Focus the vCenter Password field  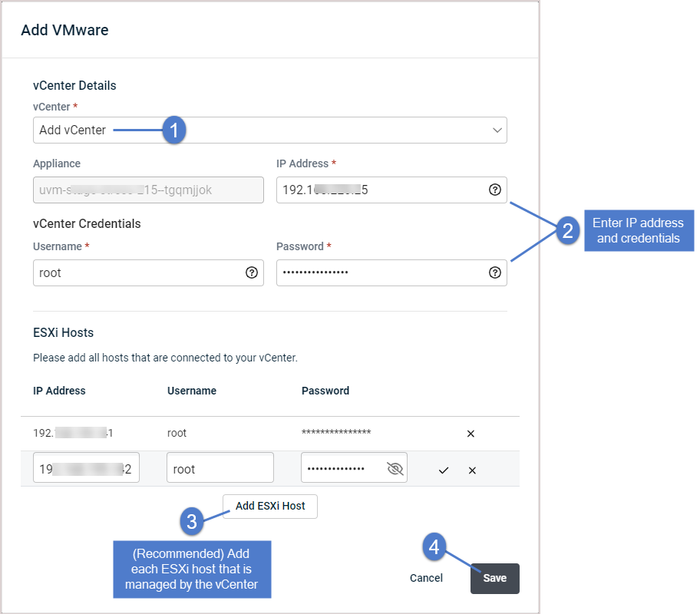pos(391,272)
